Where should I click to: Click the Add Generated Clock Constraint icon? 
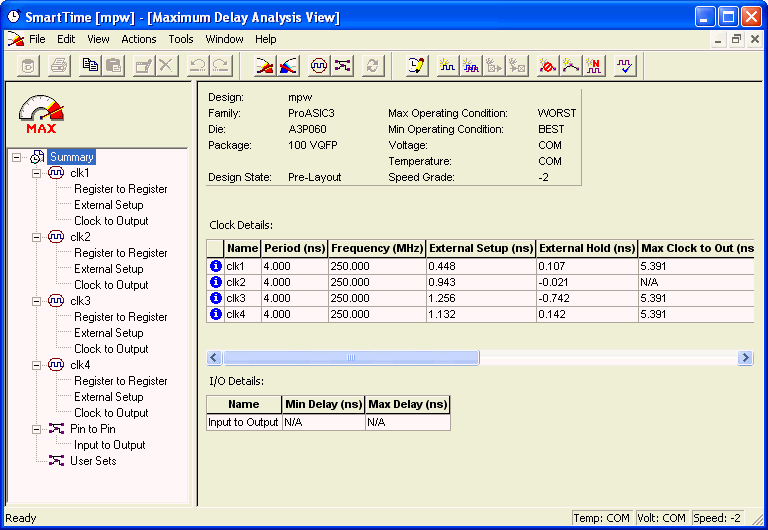tap(471, 66)
